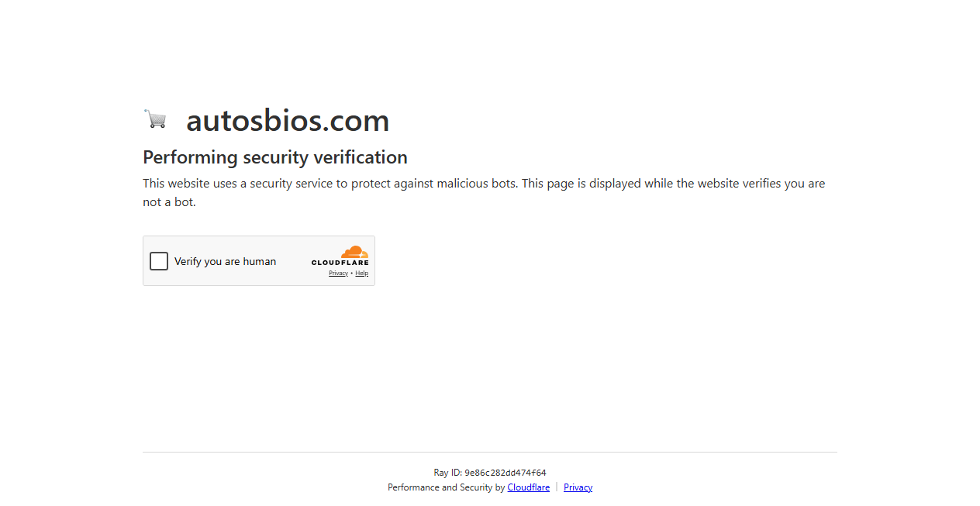Click the autosbios.com site title

pyautogui.click(x=288, y=120)
